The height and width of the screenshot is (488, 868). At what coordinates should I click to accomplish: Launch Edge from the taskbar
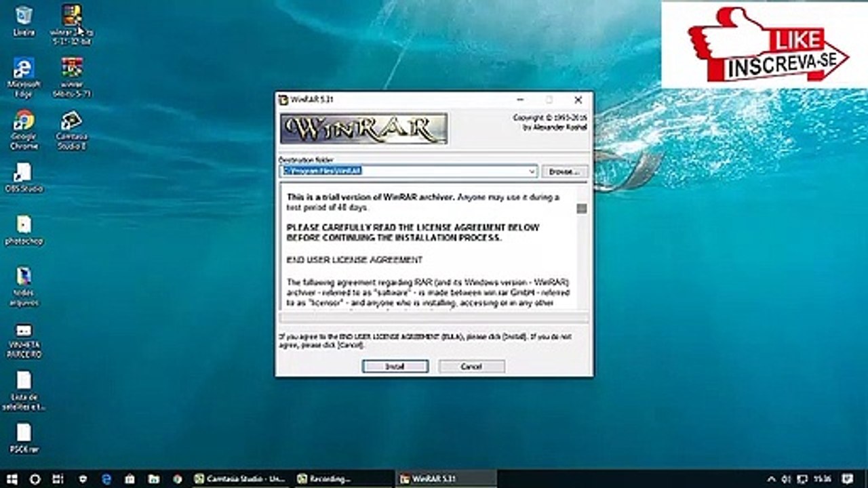(106, 479)
